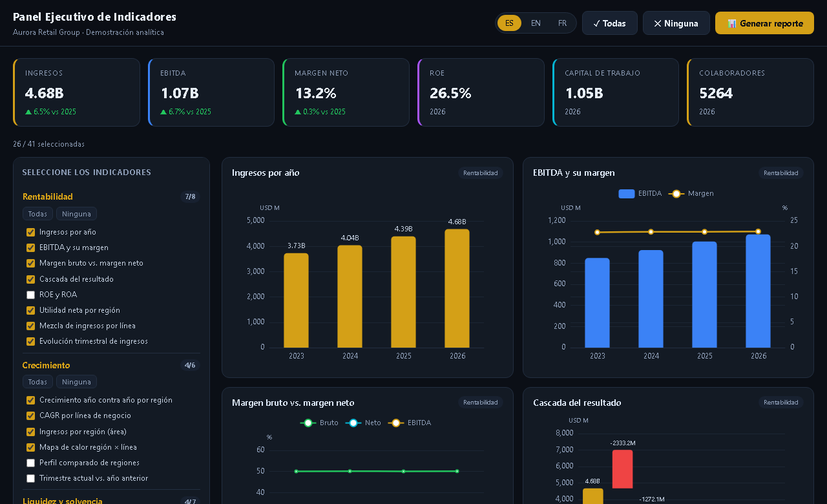Screen dimensions: 827x504
Task: Click Rentabilidad tag on Cascada del resultado card
Action: (781, 403)
